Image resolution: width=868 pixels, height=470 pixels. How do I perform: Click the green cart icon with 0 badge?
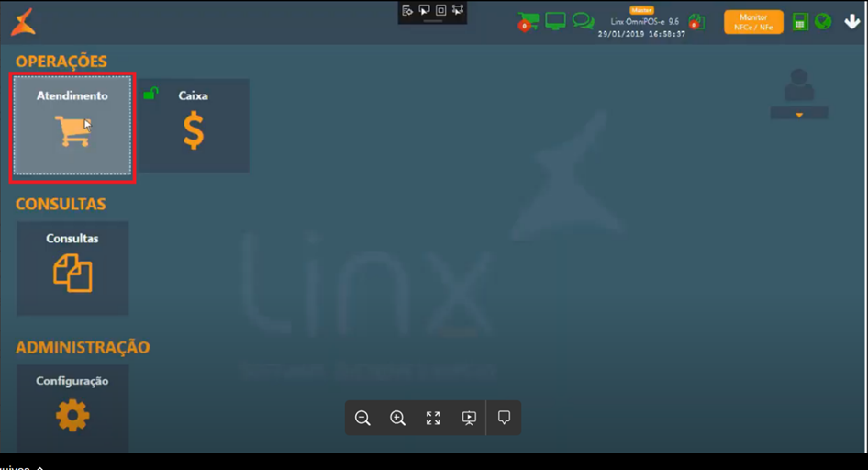(x=529, y=22)
